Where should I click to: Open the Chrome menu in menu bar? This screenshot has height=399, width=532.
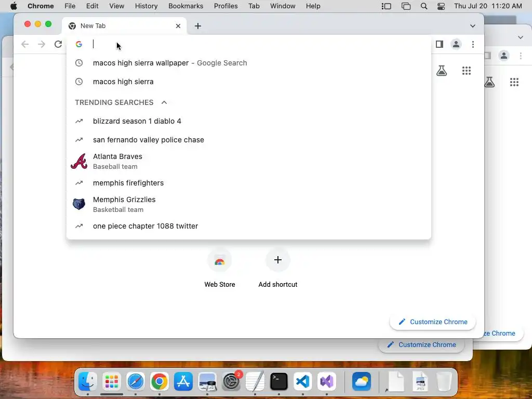pos(41,6)
